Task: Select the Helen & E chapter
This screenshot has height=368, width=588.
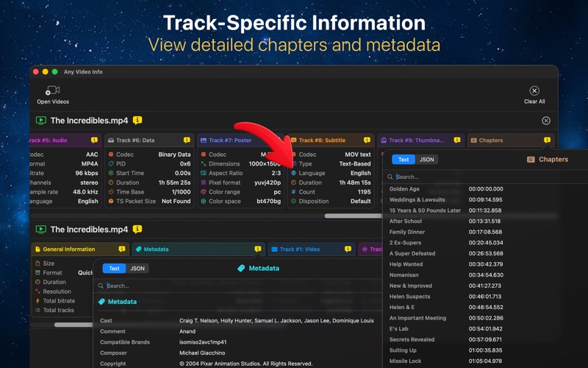Action: pos(484,307)
